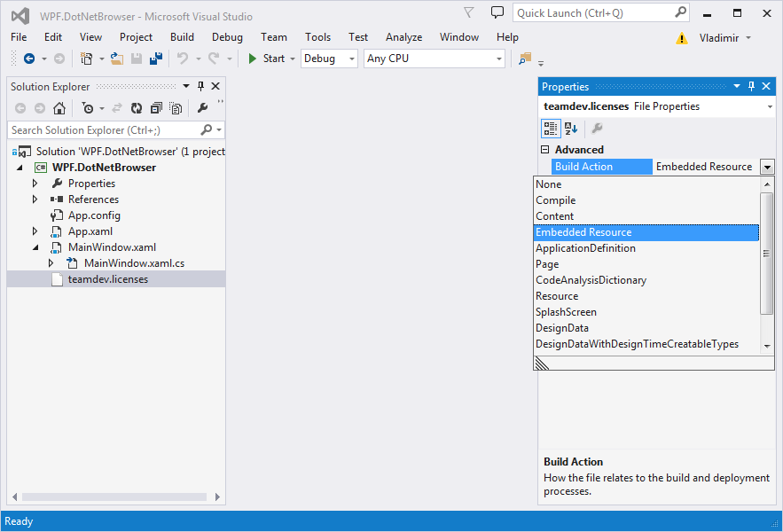This screenshot has width=783, height=532.
Task: Click the Build Action value dropdown arrow
Action: click(x=767, y=167)
